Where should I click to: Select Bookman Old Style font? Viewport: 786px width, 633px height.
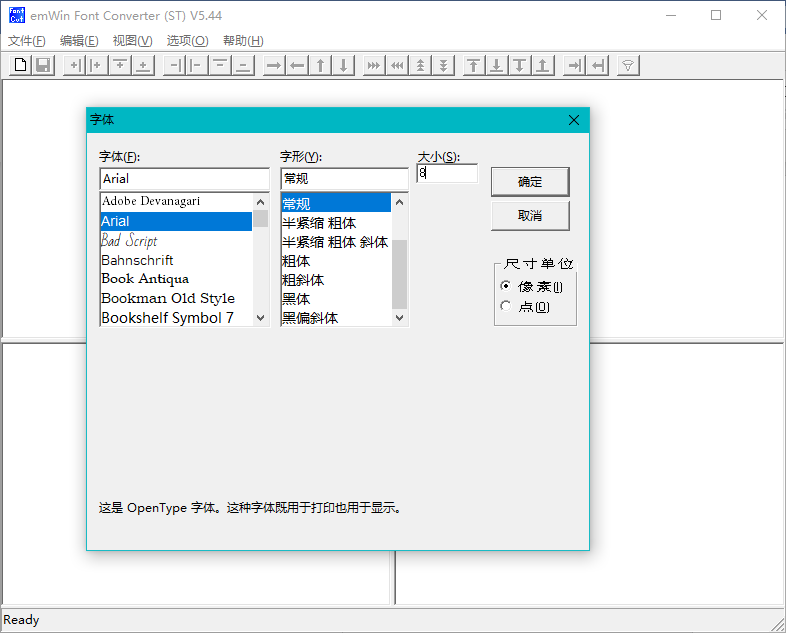click(x=176, y=298)
